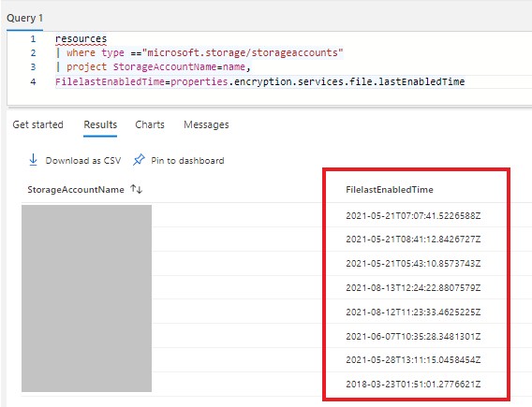Open the Query 1 tab
The image size is (532, 407).
tap(24, 18)
